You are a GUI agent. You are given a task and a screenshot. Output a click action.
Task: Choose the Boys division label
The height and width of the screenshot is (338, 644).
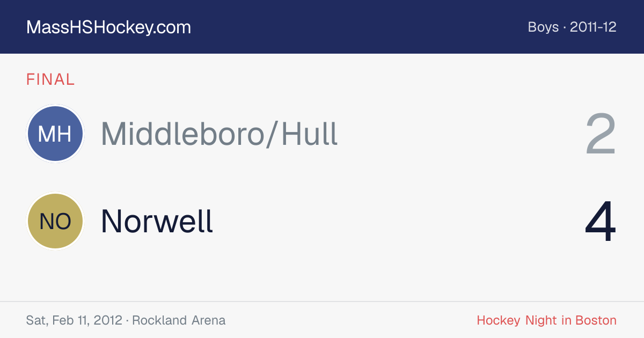(x=543, y=27)
